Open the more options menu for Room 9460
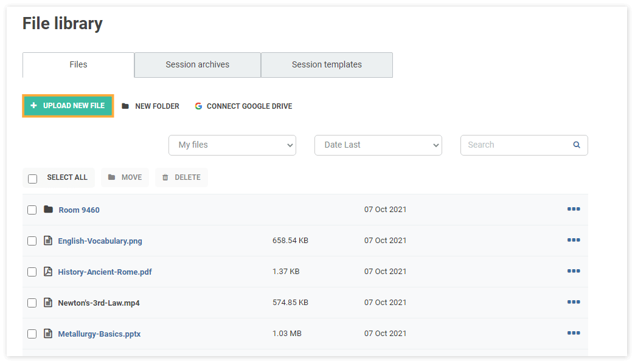This screenshot has width=635, height=364. (x=574, y=209)
